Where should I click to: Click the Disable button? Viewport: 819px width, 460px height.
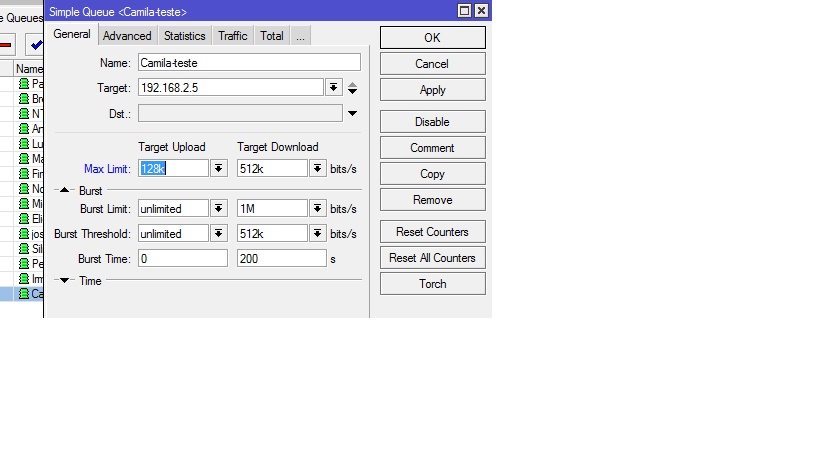[432, 122]
